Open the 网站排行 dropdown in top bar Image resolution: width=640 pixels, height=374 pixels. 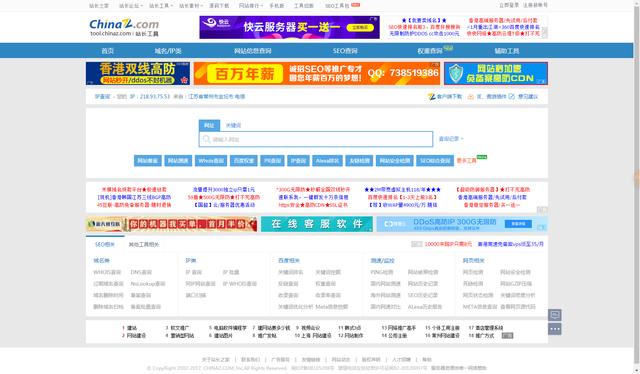[x=251, y=6]
